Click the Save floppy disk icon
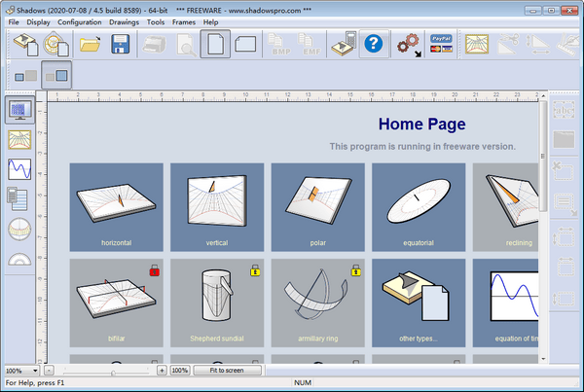The width and height of the screenshot is (584, 392). pyautogui.click(x=121, y=44)
